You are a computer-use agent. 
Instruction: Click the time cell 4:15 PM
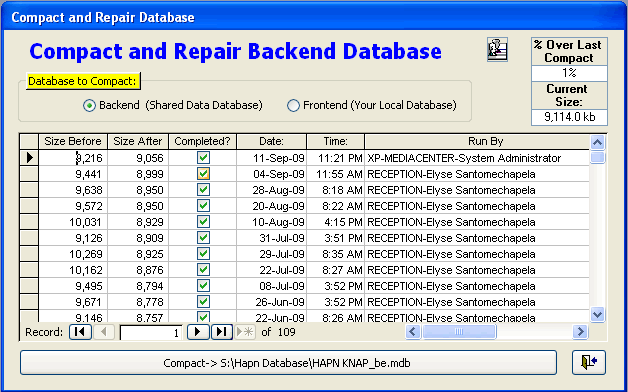tap(336, 222)
